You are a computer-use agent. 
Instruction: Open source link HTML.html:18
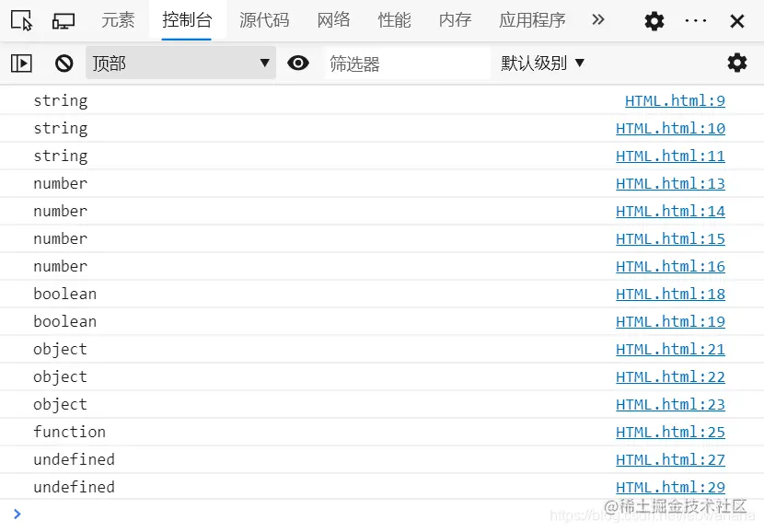click(670, 295)
